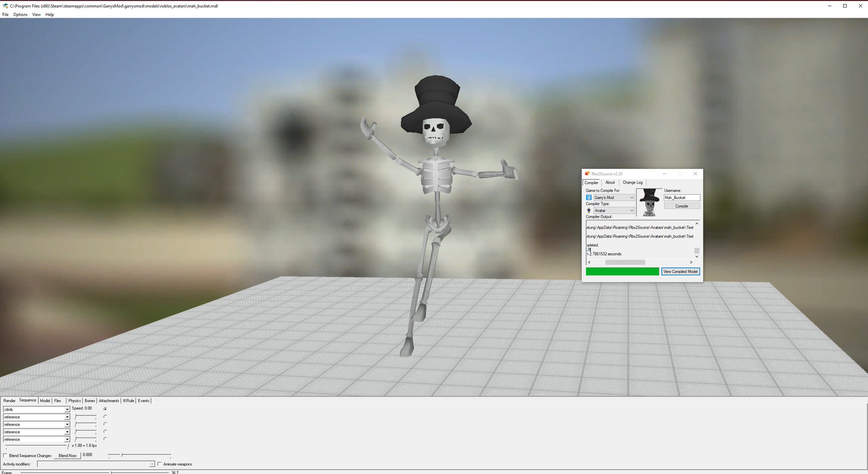Select the second sequence layer radio button
868x474 pixels.
coord(105,417)
